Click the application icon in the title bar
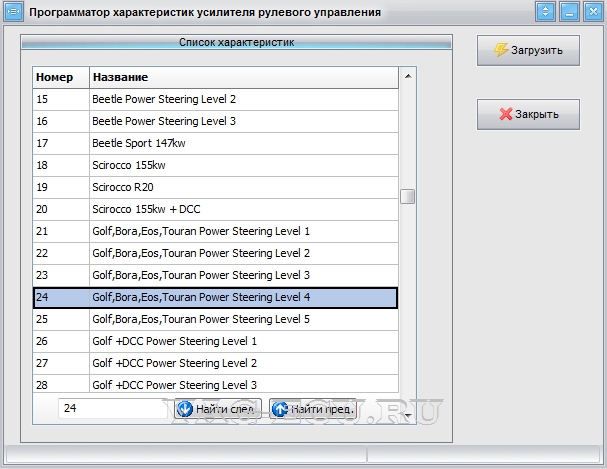Screen dimensions: 607x469 tap(14, 12)
